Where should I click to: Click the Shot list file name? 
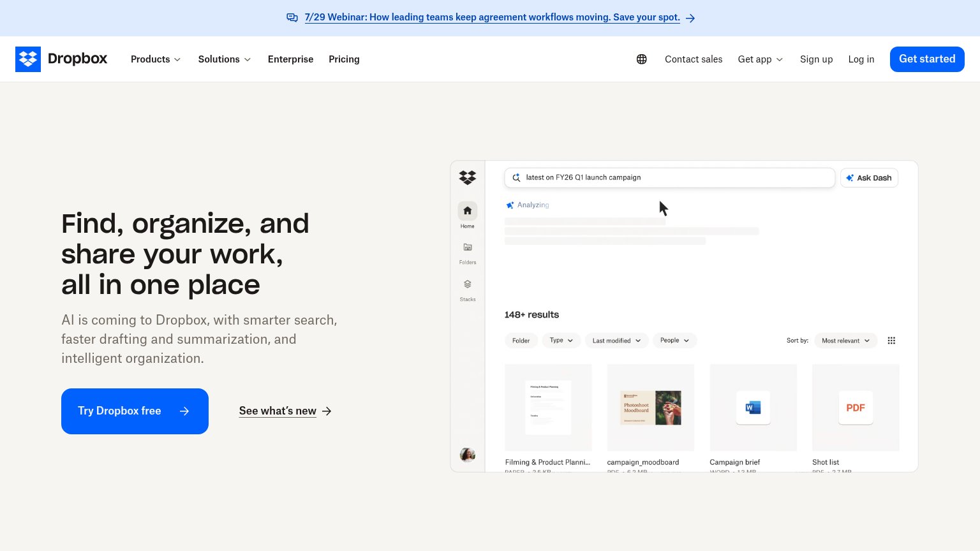pos(826,462)
